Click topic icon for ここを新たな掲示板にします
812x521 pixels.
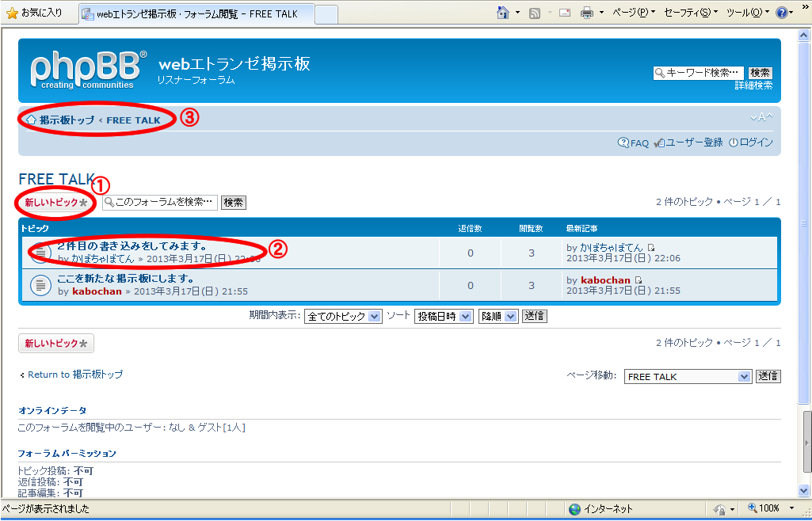40,284
